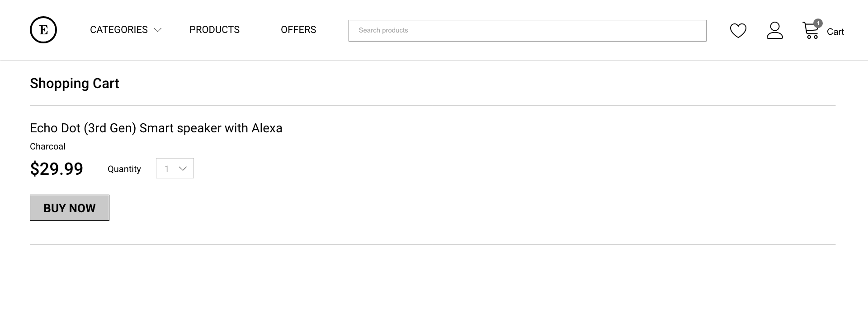Open the user account profile icon

click(775, 30)
